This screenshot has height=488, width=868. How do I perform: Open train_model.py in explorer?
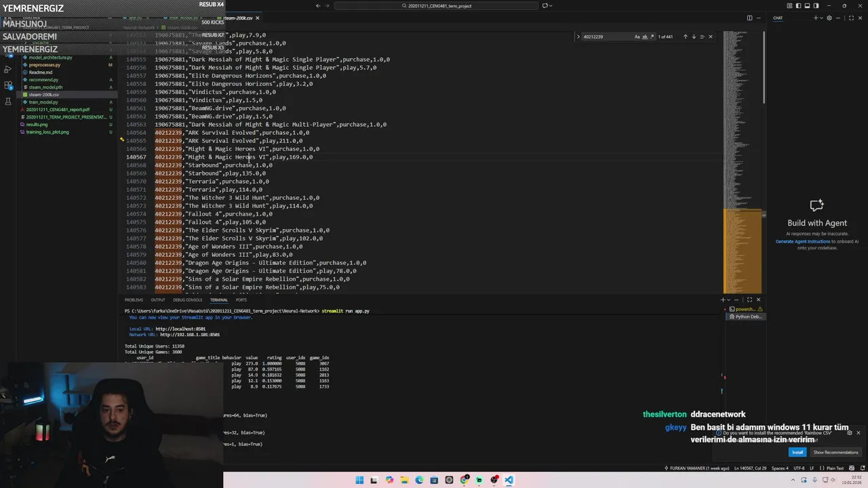43,102
